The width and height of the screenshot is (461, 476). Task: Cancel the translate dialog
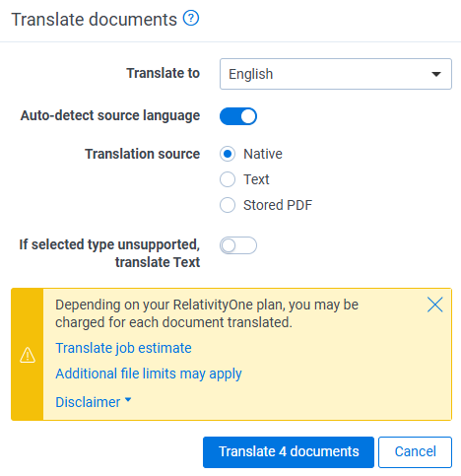pos(415,451)
